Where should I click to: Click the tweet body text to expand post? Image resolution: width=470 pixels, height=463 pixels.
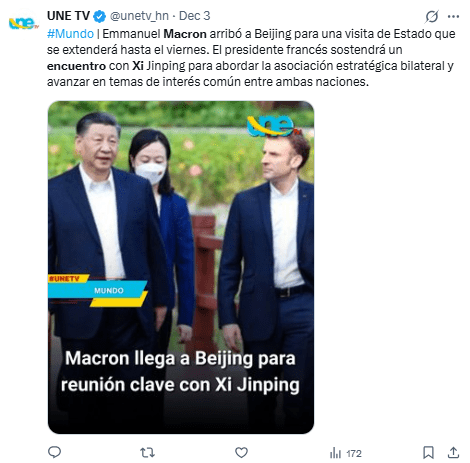point(251,58)
